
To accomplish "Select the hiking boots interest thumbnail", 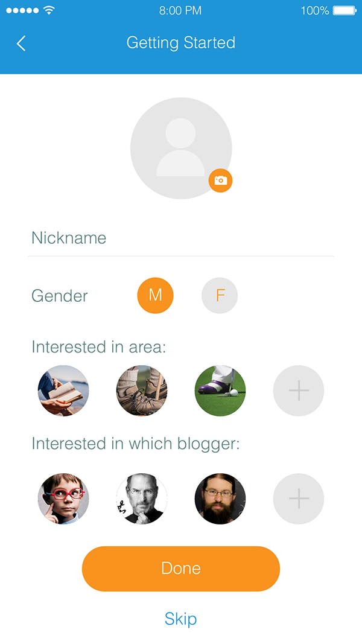I will tap(142, 391).
